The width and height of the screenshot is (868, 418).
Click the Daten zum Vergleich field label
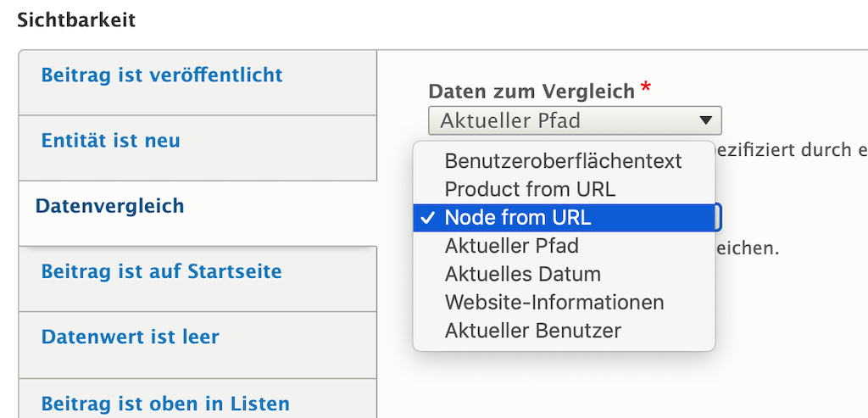click(531, 91)
